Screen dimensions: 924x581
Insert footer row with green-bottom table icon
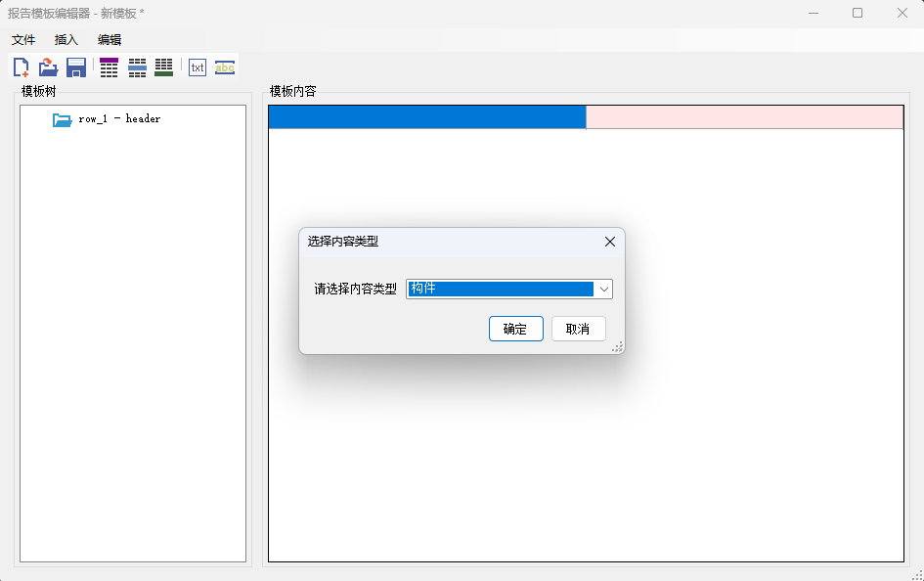click(x=164, y=67)
